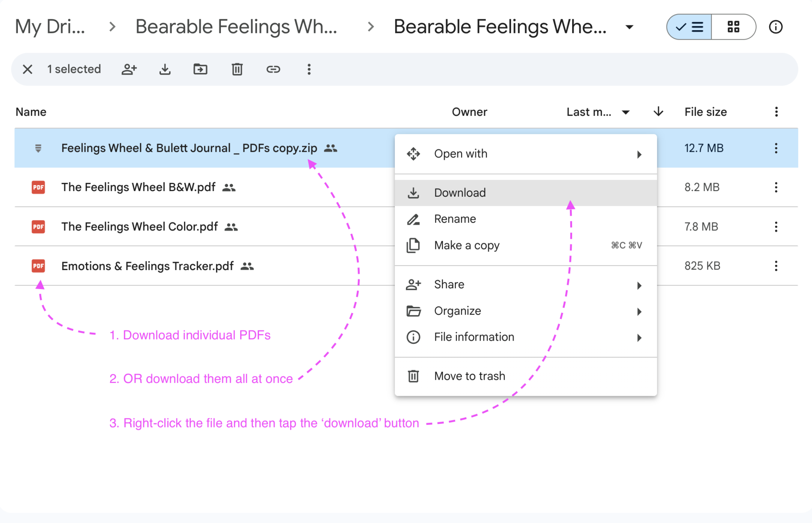This screenshot has height=523, width=812.
Task: Click the move to folder icon
Action: click(x=200, y=69)
